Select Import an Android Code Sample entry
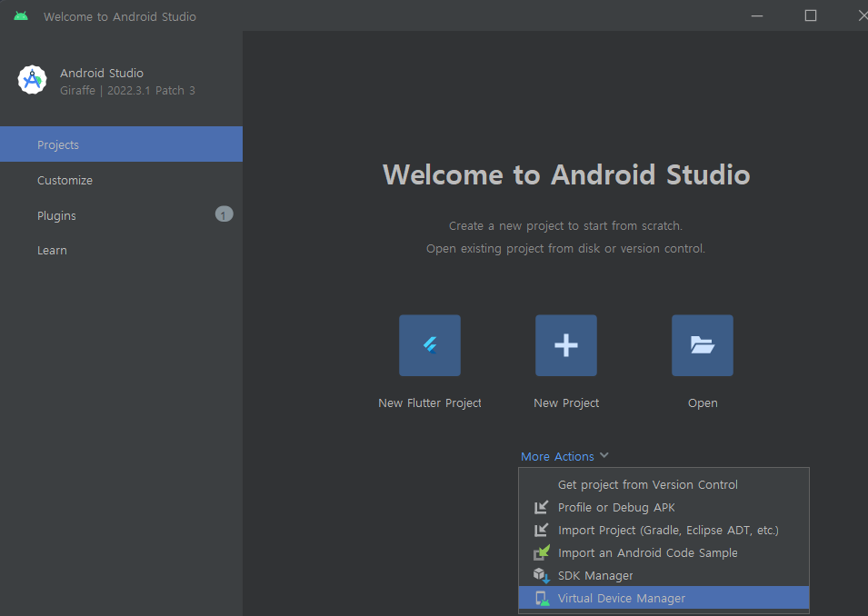Image resolution: width=868 pixels, height=616 pixels. click(663, 552)
